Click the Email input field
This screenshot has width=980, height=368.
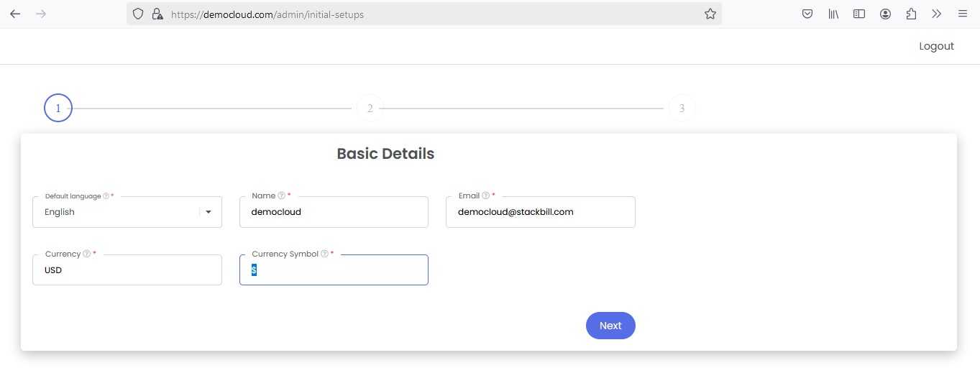(541, 212)
